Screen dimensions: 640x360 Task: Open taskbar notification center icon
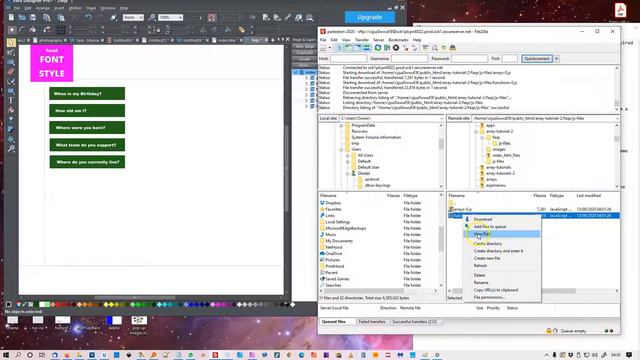point(629,355)
